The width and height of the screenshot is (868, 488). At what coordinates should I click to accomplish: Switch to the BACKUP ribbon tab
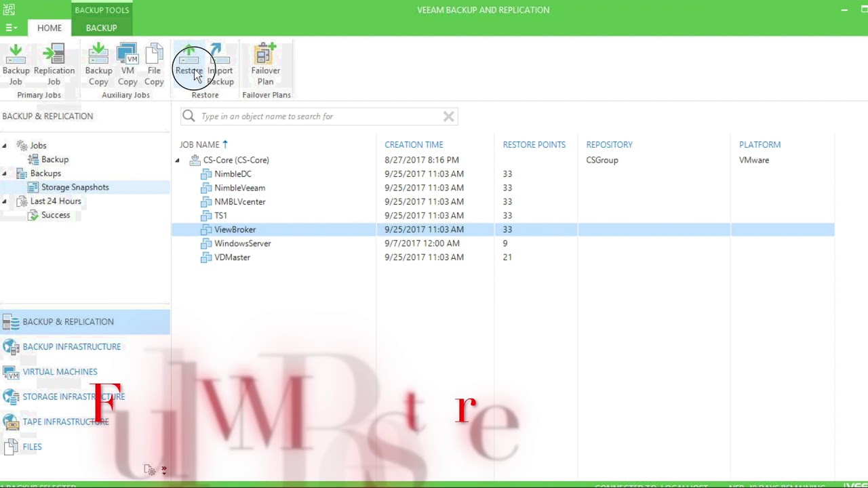tap(101, 28)
